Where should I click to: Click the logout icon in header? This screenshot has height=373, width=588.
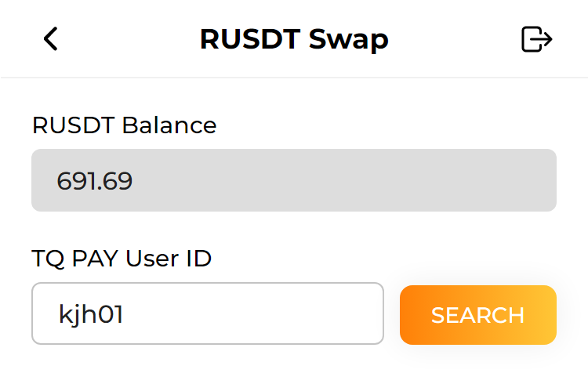537,38
